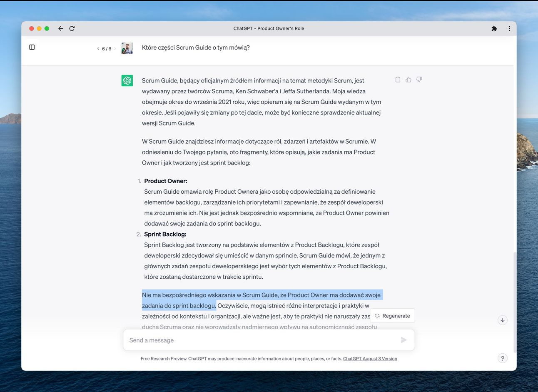
Task: Maximize the window with green button
Action: pos(47,28)
